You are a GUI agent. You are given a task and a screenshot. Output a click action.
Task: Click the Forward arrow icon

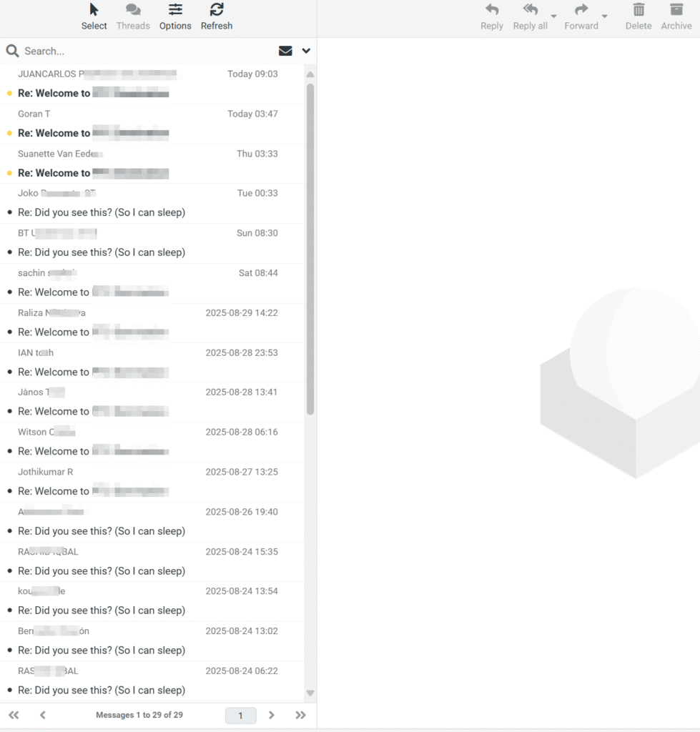pos(581,10)
